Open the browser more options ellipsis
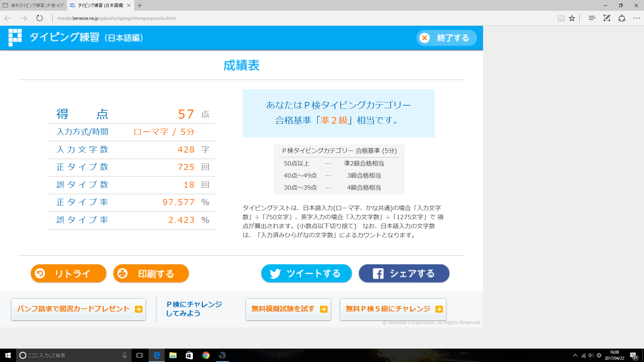The image size is (644, 362). click(x=637, y=18)
